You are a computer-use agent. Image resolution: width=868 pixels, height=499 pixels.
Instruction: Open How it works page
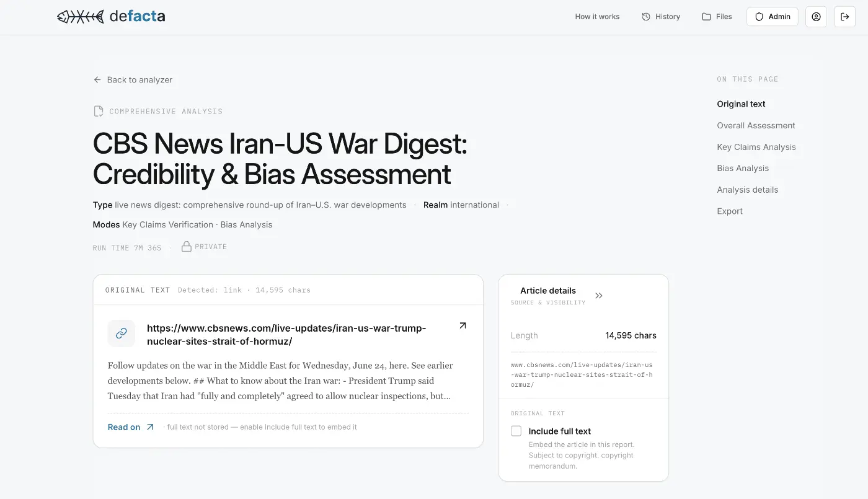click(x=597, y=17)
